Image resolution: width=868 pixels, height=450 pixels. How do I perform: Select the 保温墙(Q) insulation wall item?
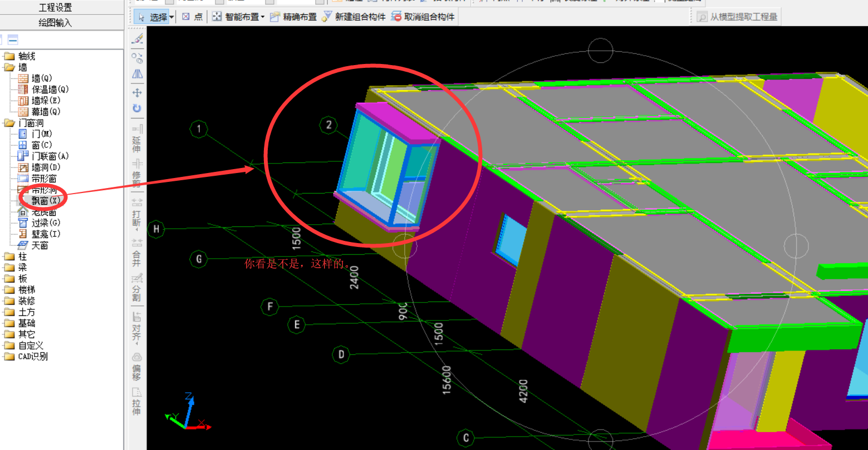coord(44,90)
